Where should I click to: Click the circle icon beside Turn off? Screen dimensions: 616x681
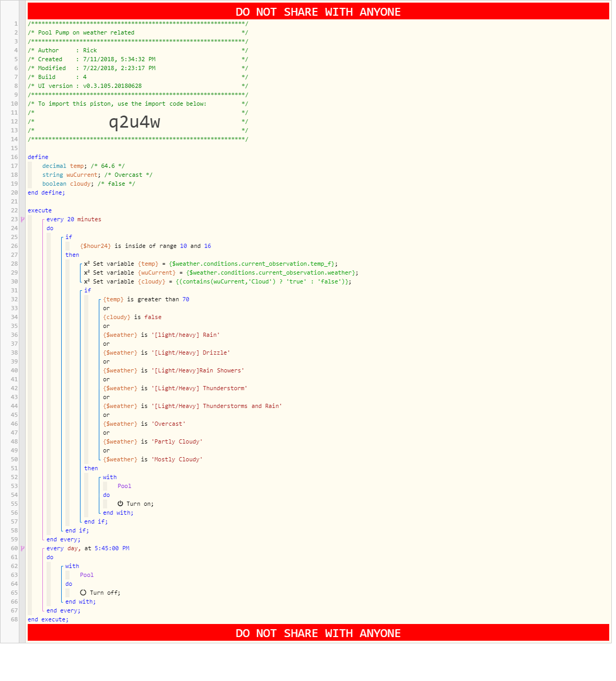[x=83, y=593]
